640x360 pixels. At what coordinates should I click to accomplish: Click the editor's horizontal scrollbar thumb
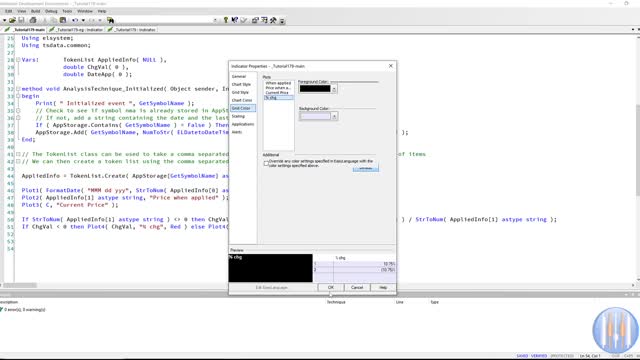20,285
